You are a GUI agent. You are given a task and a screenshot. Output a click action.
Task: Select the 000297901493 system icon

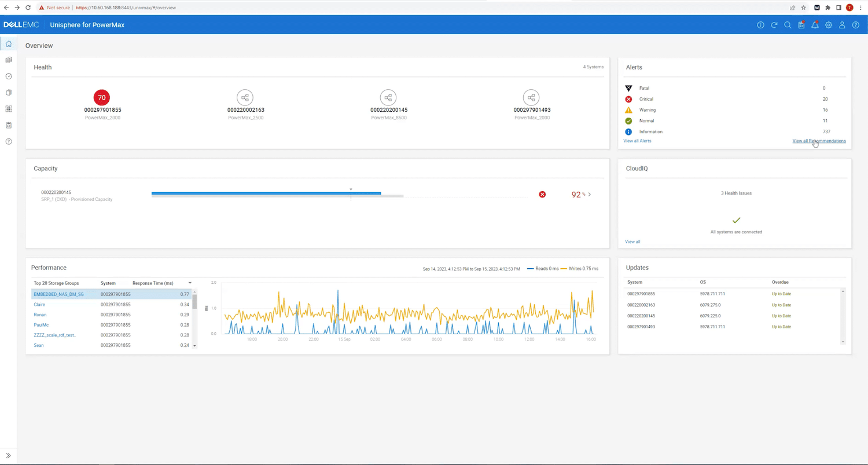[531, 97]
